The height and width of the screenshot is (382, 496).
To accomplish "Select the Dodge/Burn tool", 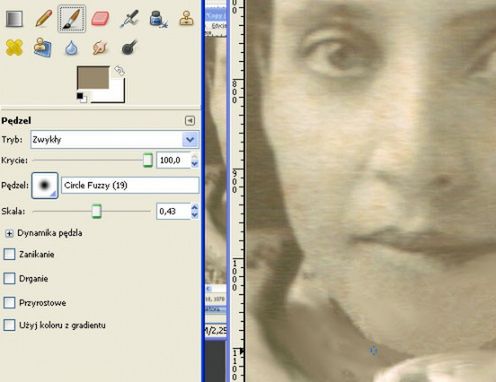I will (129, 47).
